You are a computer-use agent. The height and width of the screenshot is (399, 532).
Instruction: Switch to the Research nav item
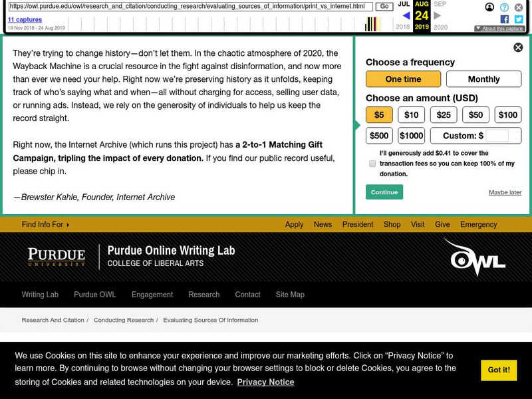pos(203,295)
